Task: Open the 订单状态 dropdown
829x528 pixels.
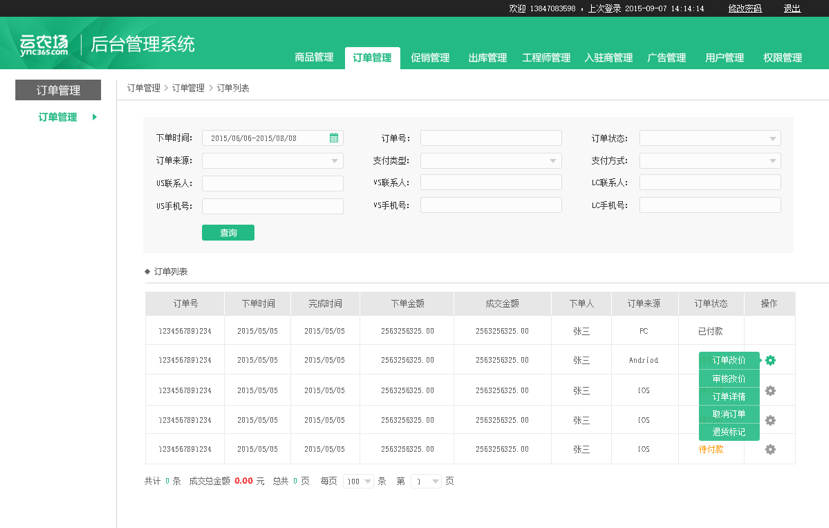Action: click(x=710, y=138)
